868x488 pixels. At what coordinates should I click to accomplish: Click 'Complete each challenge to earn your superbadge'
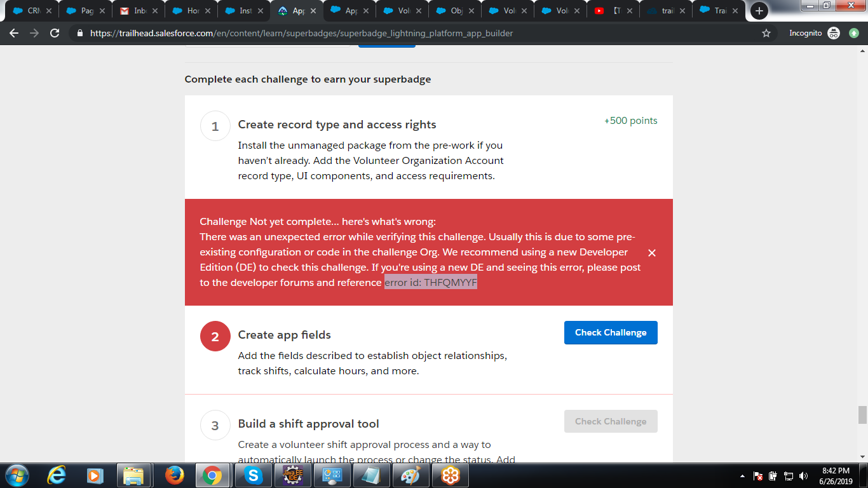[x=308, y=79]
